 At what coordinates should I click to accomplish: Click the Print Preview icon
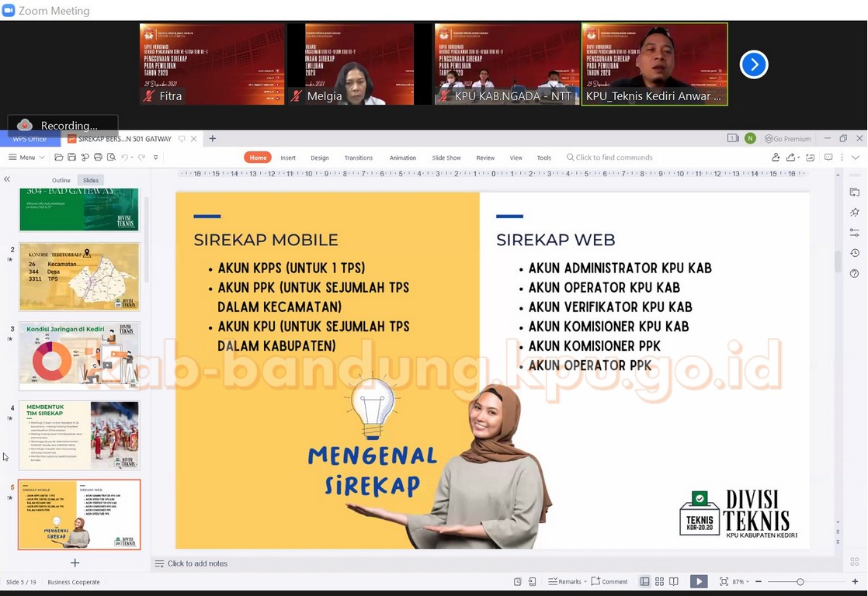click(x=110, y=158)
